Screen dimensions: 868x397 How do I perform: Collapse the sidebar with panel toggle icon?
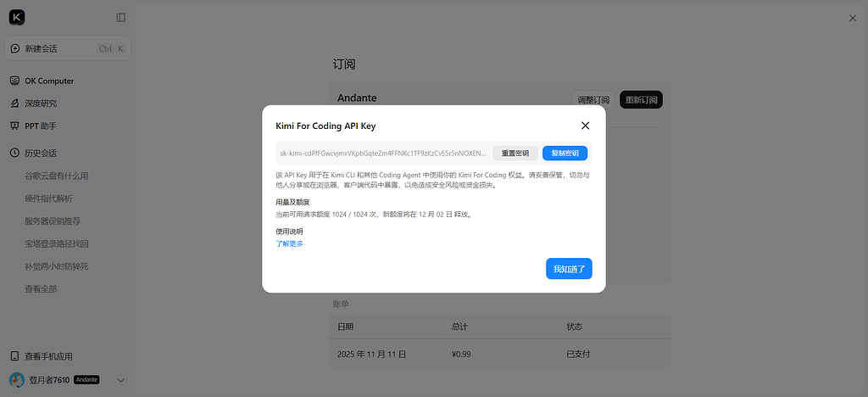(120, 18)
